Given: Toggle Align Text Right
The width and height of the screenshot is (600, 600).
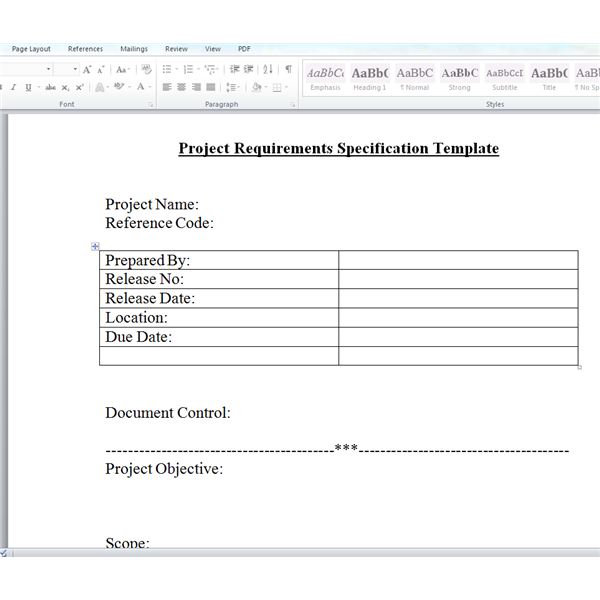Looking at the screenshot, I should (x=196, y=87).
